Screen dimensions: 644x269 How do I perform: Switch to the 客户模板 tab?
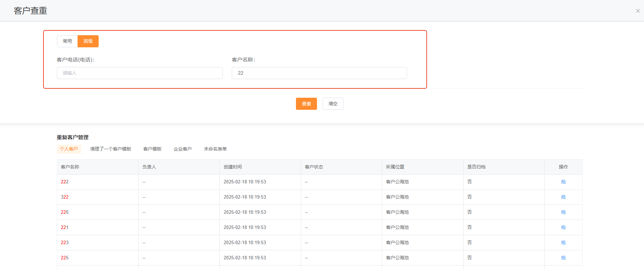tap(152, 149)
